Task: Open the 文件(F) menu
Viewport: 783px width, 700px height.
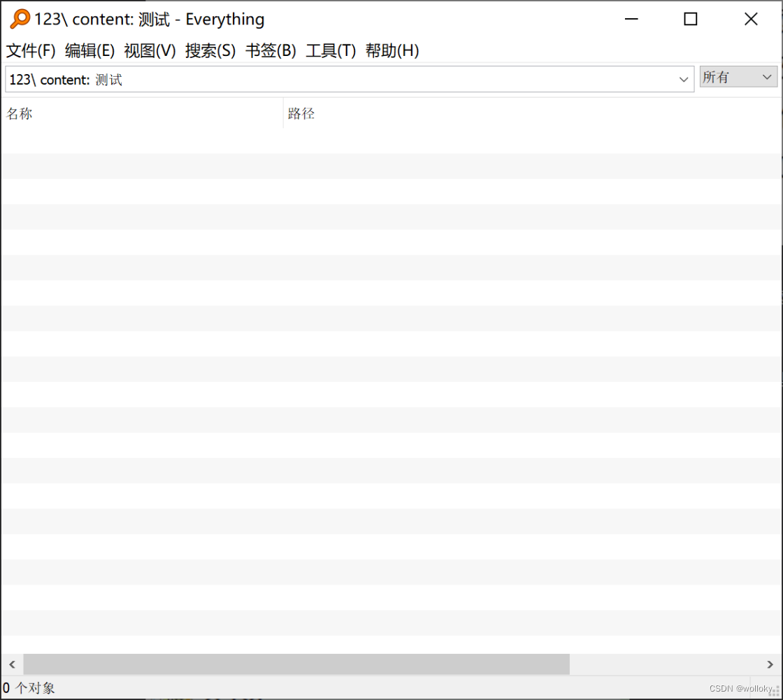Action: 31,50
